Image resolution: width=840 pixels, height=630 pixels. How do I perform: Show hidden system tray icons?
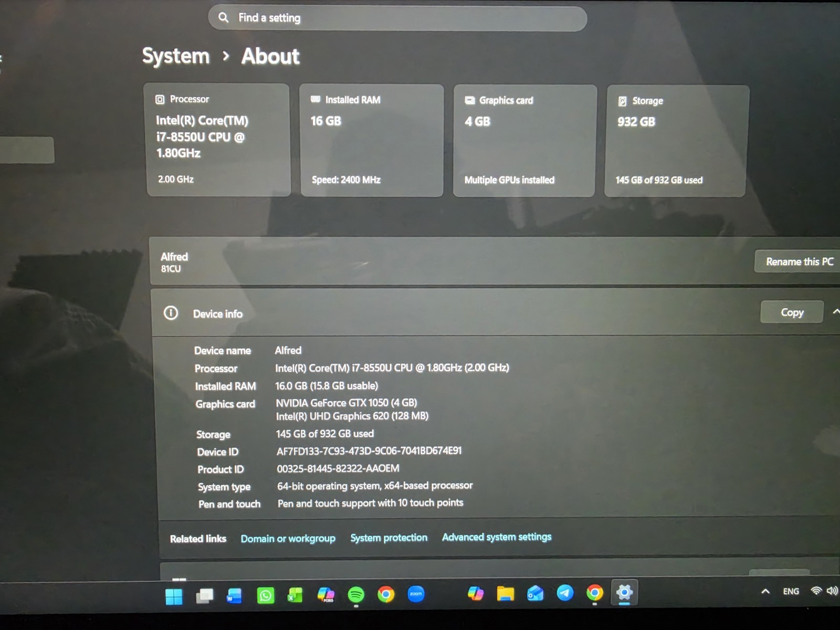765,592
